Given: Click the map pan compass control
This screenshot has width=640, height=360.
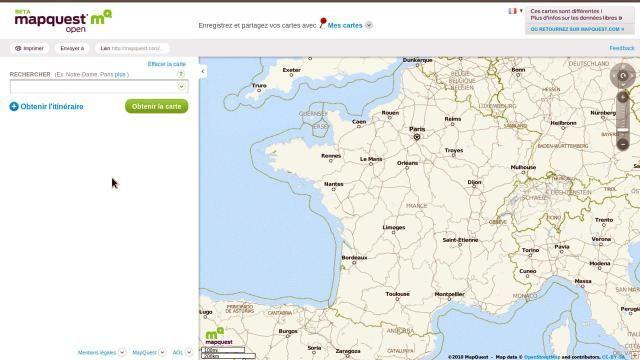Looking at the screenshot, I should pyautogui.click(x=623, y=76).
